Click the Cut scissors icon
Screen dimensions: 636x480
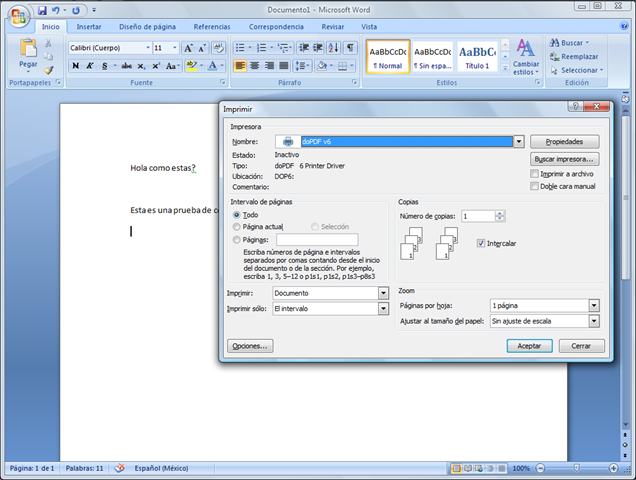click(48, 43)
